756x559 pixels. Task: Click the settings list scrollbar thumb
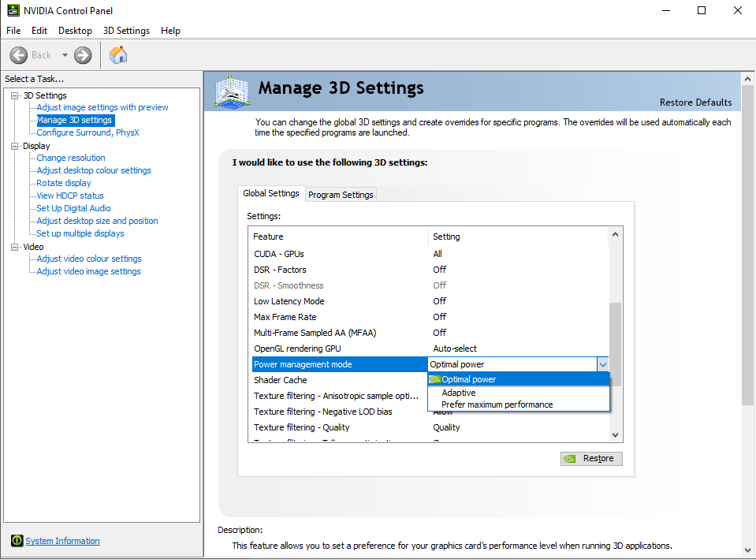(615, 345)
